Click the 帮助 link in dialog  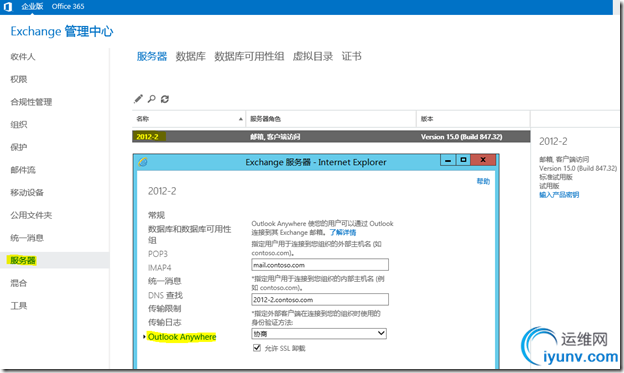(483, 182)
